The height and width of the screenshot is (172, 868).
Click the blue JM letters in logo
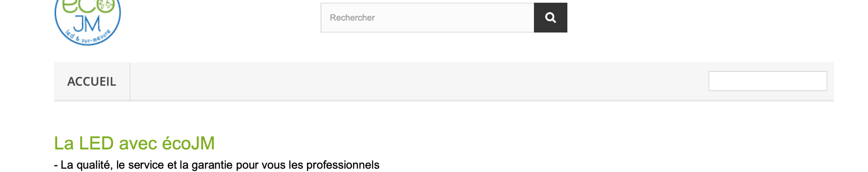pyautogui.click(x=87, y=23)
